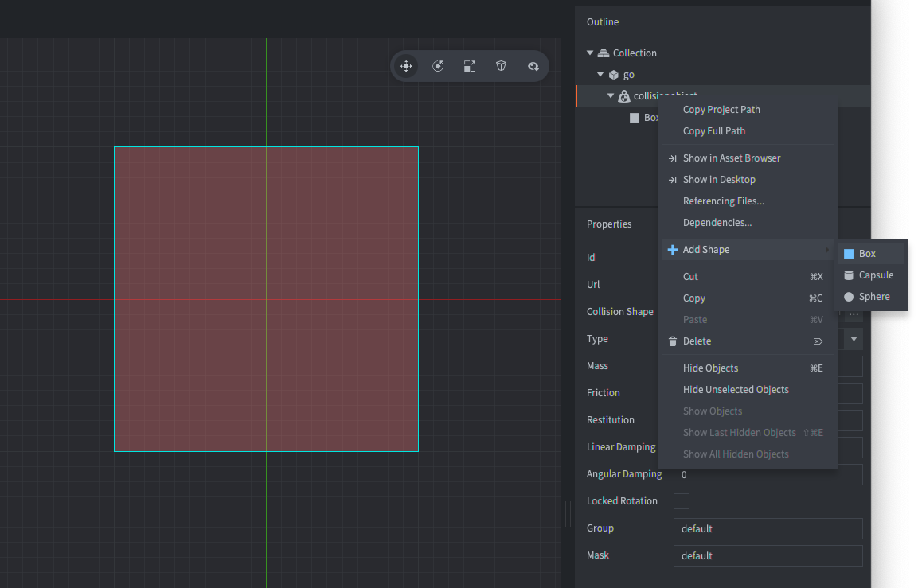Toggle the perspective camera frustum icon
Image resolution: width=918 pixels, height=588 pixels.
[501, 66]
